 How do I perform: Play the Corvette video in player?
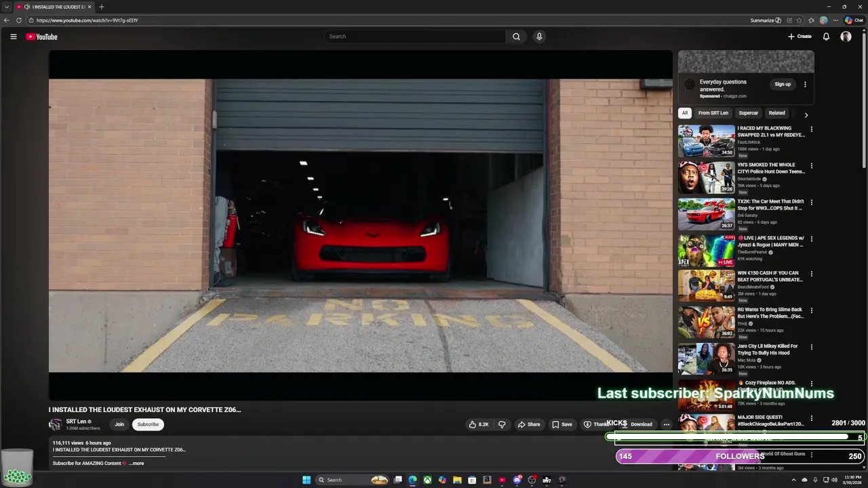(x=360, y=225)
